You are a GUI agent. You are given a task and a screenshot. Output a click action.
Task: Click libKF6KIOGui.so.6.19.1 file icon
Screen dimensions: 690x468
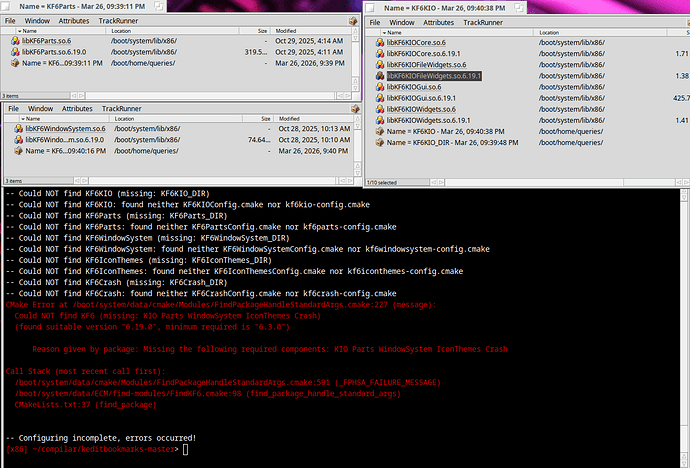point(380,98)
